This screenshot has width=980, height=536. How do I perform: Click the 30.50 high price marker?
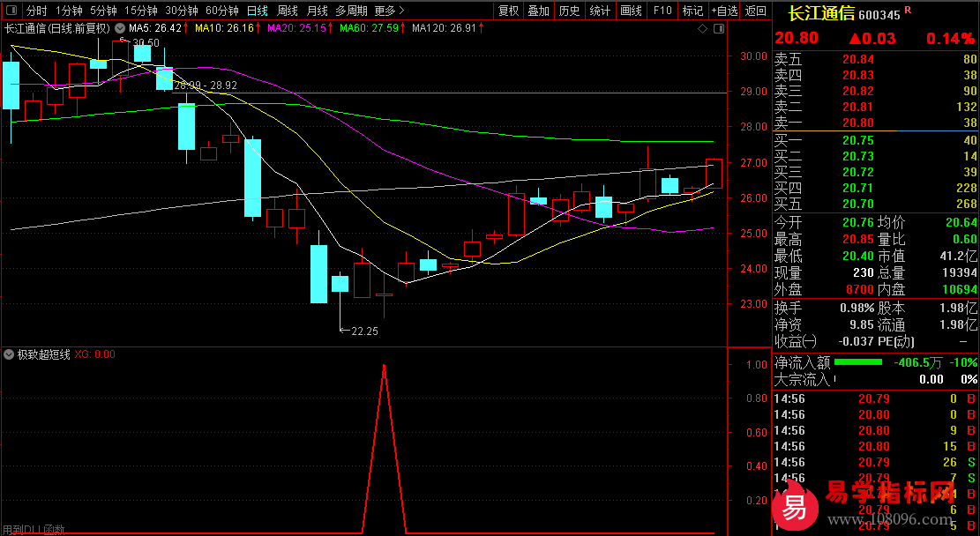146,43
